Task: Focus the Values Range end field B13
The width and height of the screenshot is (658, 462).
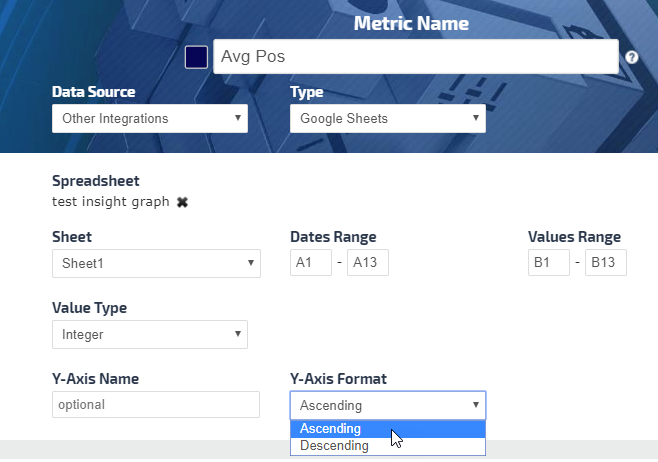Action: point(606,263)
